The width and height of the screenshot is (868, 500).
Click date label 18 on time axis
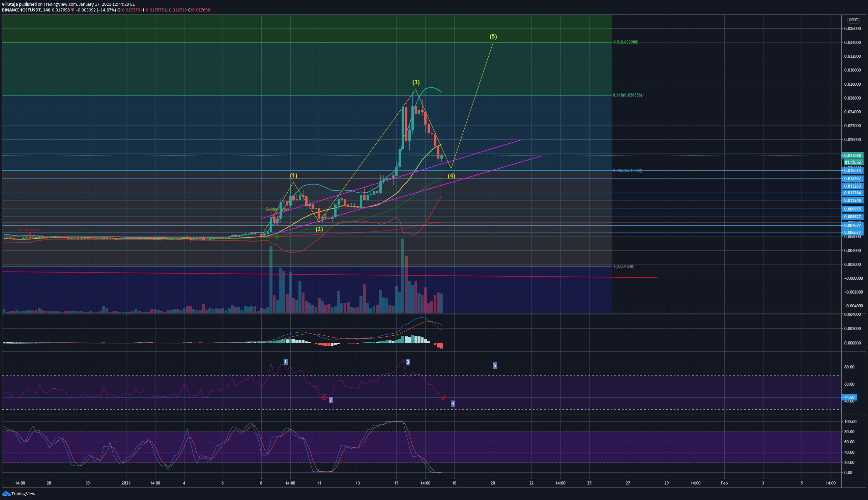(454, 483)
